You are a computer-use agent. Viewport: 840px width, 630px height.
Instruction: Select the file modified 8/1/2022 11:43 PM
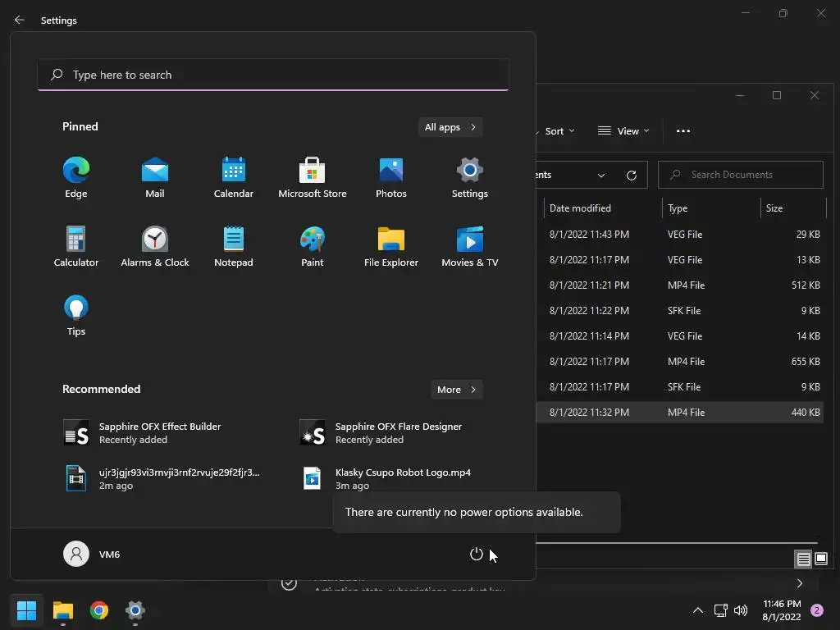pyautogui.click(x=679, y=234)
